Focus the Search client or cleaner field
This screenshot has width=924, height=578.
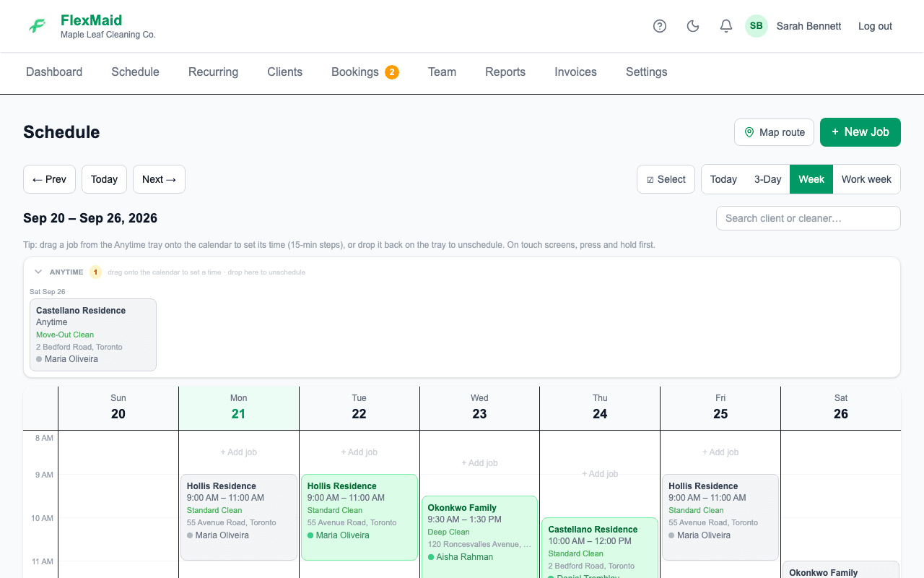(x=808, y=218)
